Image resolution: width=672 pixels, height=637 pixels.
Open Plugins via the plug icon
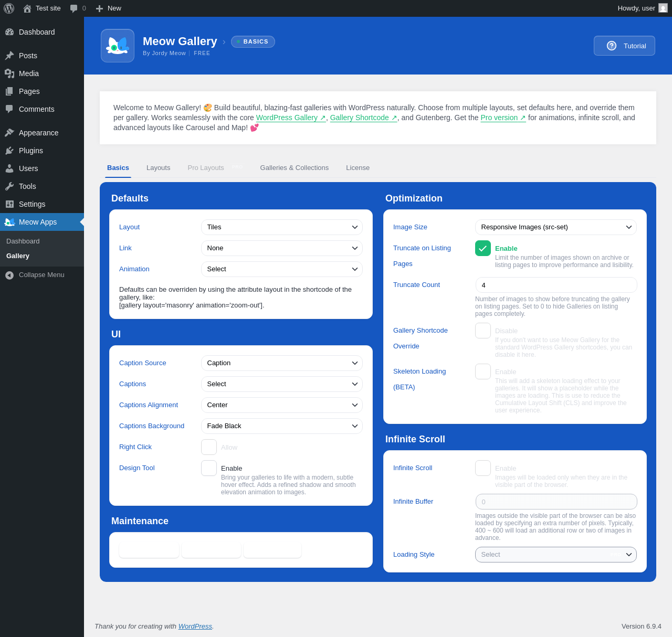tap(9, 151)
